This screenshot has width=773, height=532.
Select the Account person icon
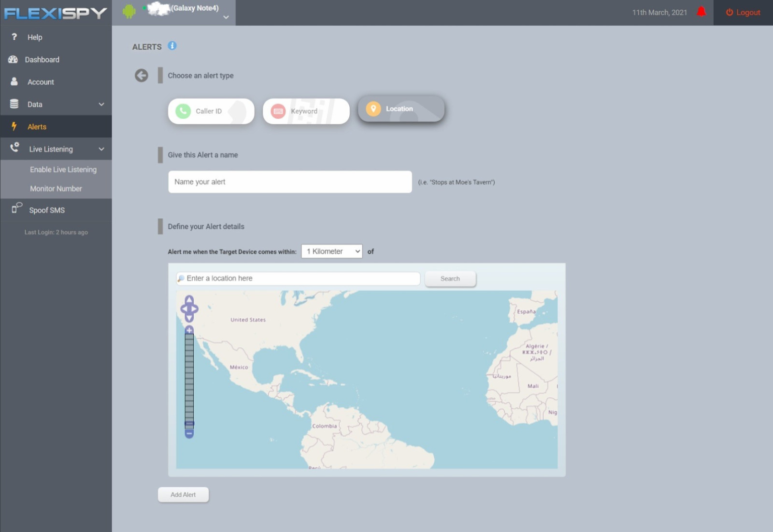[14, 81]
